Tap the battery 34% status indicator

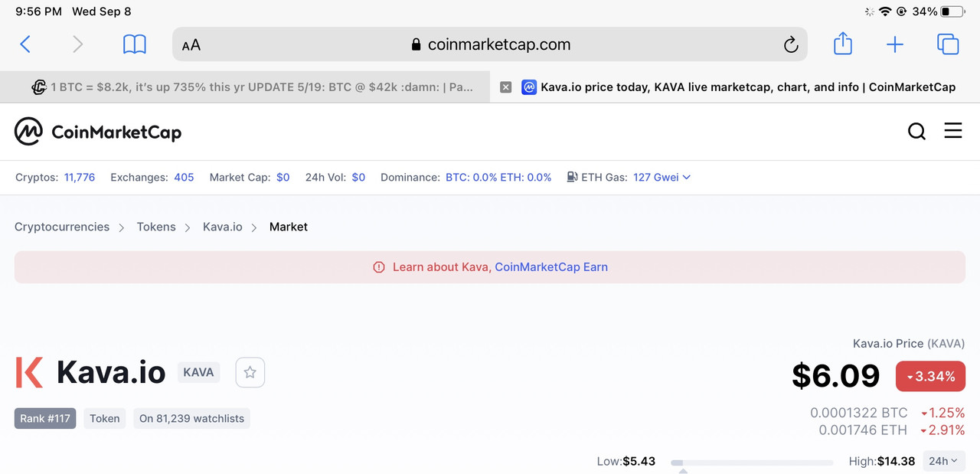[x=939, y=11]
